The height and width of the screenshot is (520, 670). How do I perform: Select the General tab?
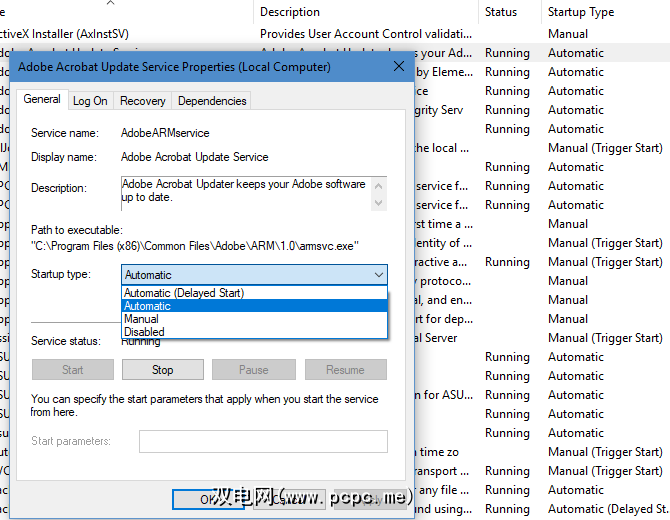[42, 99]
